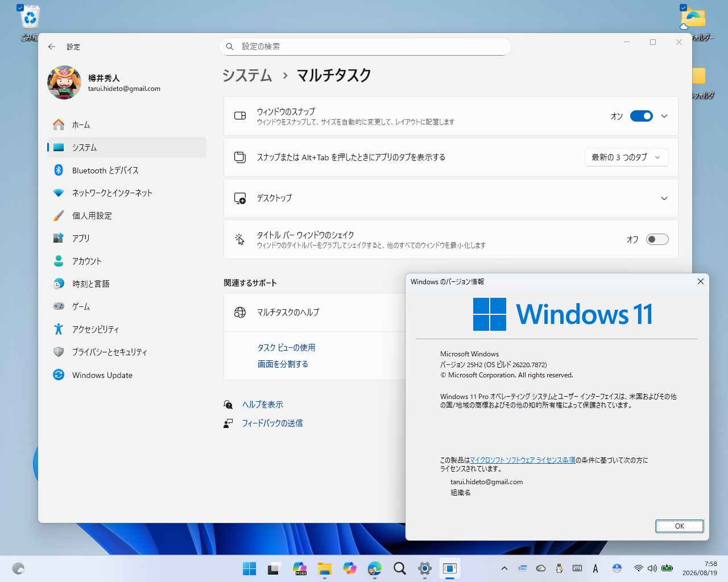Open the clock showing 7:58
728x582 pixels.
(x=700, y=568)
